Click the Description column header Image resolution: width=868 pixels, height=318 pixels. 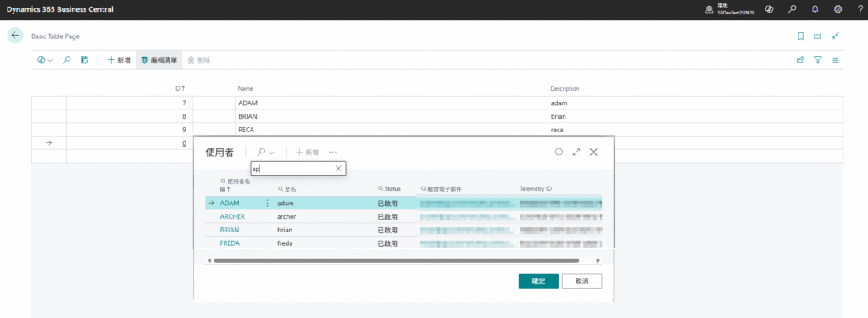coord(565,89)
